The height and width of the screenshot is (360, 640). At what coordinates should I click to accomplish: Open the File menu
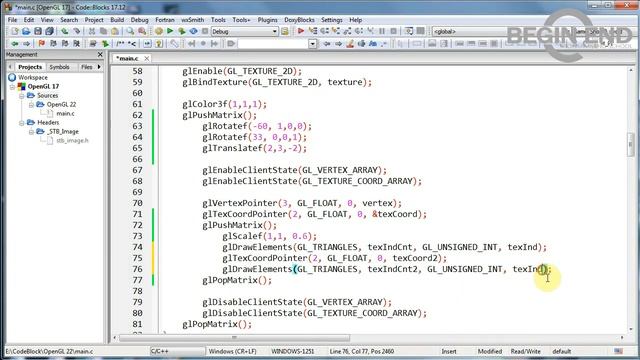[x=13, y=20]
